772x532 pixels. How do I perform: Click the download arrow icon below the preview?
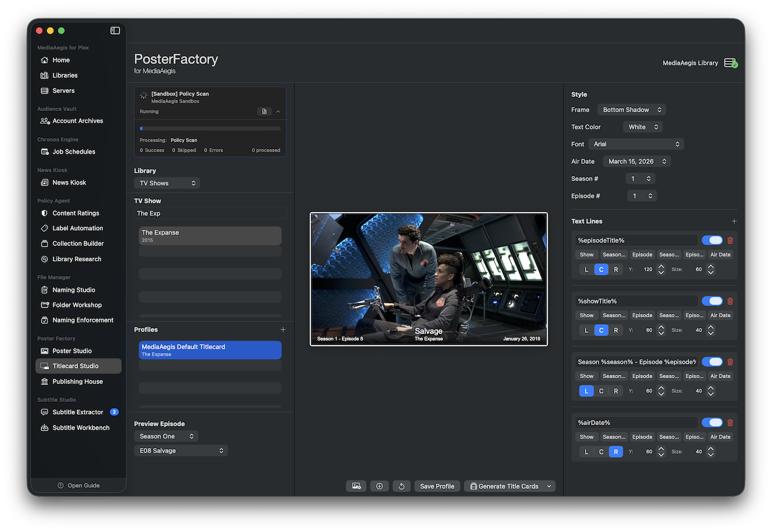[379, 486]
